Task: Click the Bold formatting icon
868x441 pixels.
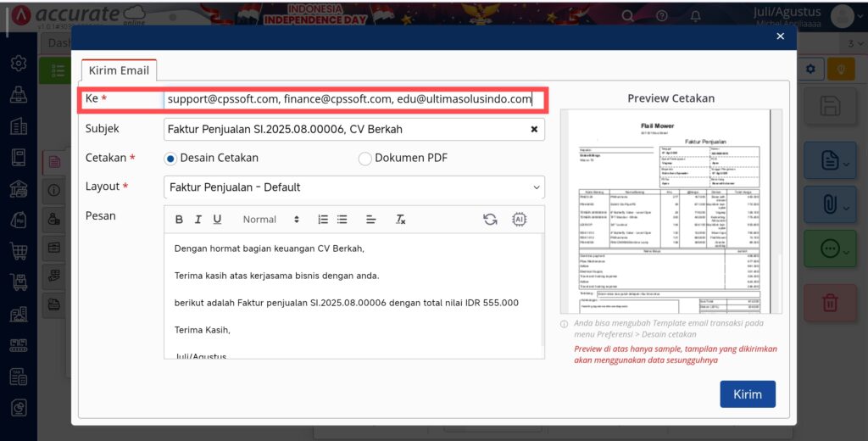Action: coord(179,220)
